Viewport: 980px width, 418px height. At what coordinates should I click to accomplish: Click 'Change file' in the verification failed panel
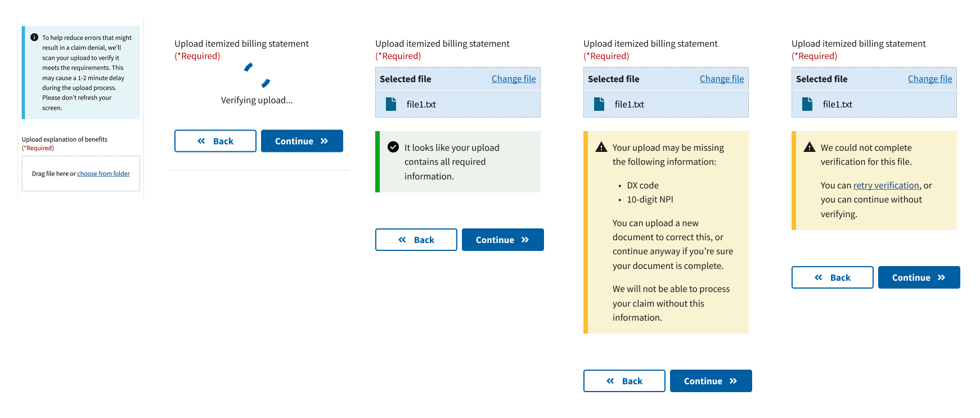pos(930,79)
